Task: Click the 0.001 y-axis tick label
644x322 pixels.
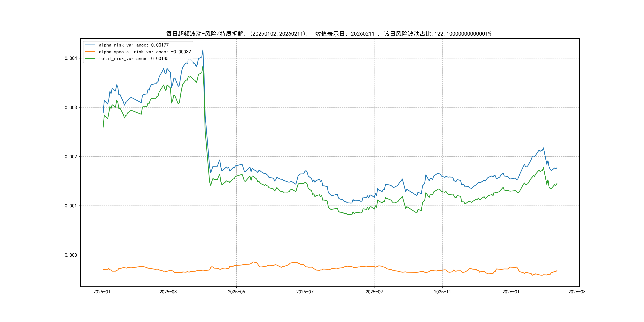Action: (71, 206)
